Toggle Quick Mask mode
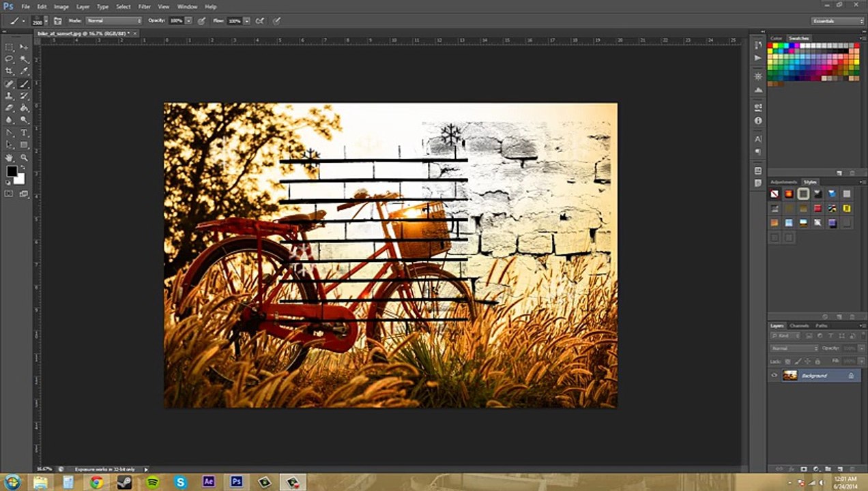The image size is (868, 491). (9, 194)
